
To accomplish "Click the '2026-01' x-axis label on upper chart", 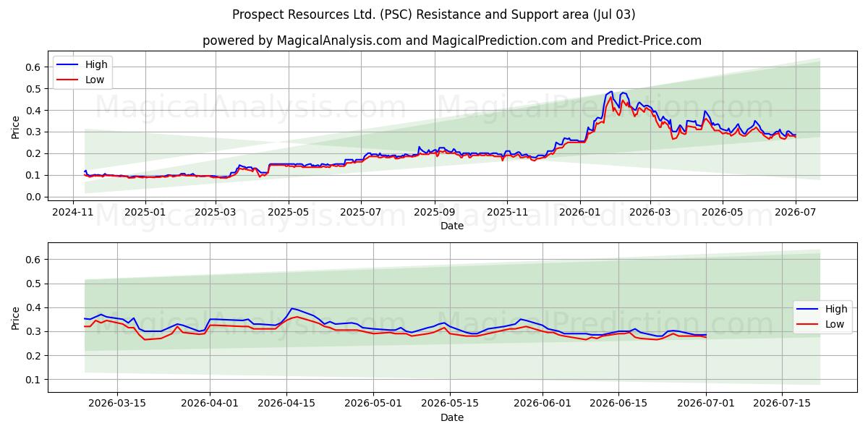I will [x=579, y=212].
